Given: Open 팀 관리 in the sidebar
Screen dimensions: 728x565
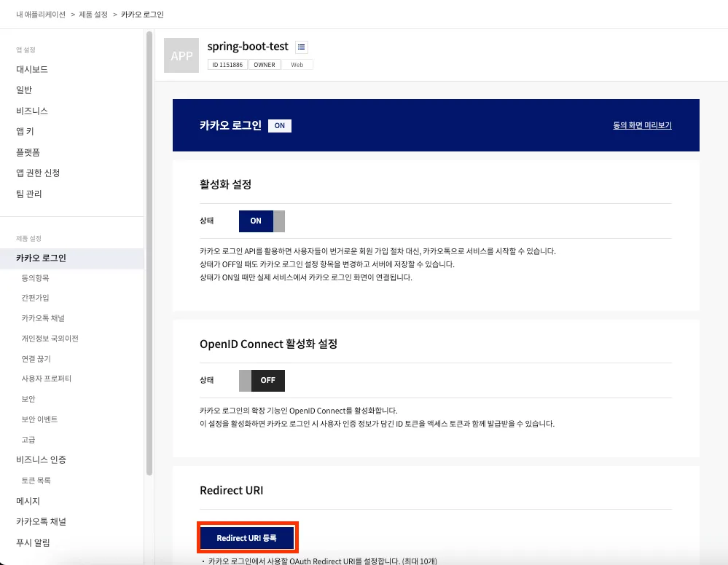Looking at the screenshot, I should coord(29,194).
